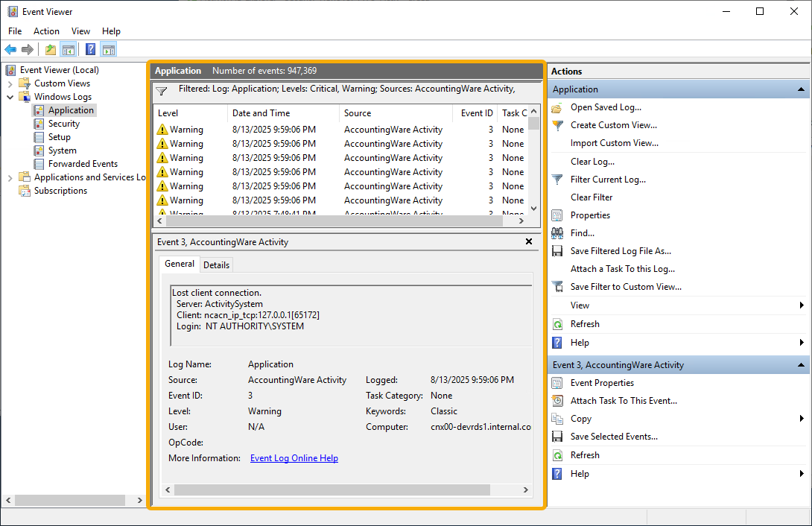Click Save Selected Events icon
812x526 pixels.
[x=557, y=437]
